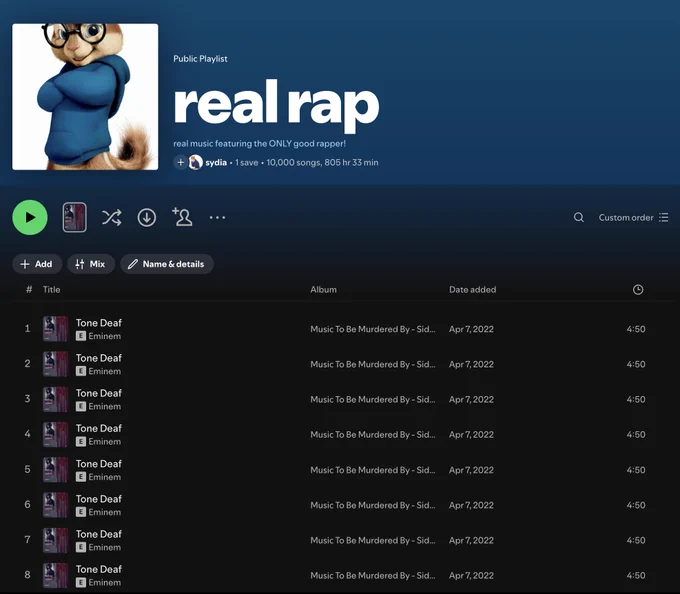The width and height of the screenshot is (680, 594).
Task: Click track number 7
Action: pos(27,540)
